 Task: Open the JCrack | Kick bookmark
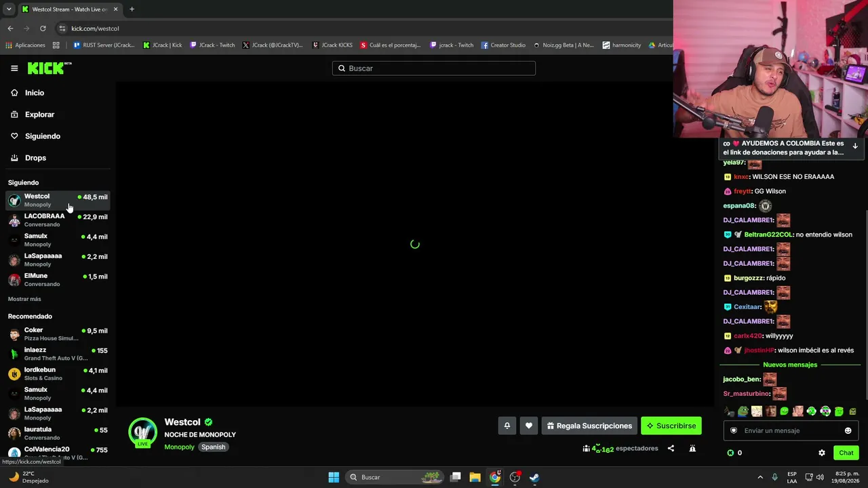click(x=163, y=45)
